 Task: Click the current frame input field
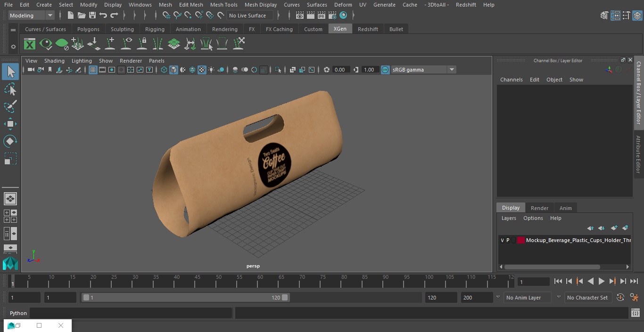[533, 282]
